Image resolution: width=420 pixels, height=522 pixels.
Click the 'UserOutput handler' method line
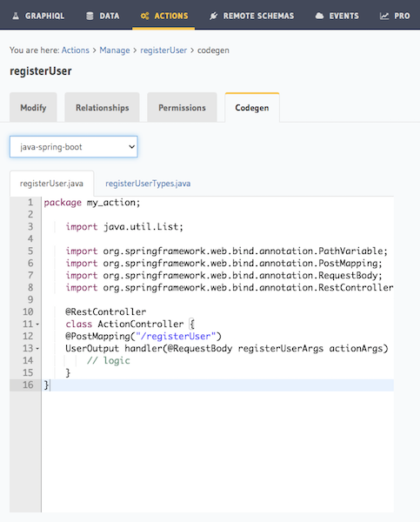pyautogui.click(x=227, y=349)
